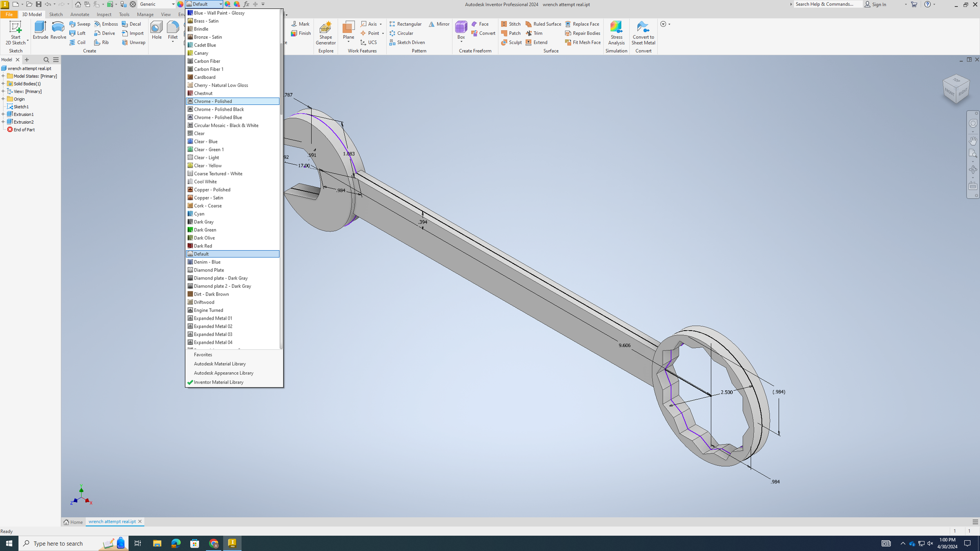
Task: Select the Extrude tool
Action: (x=40, y=33)
